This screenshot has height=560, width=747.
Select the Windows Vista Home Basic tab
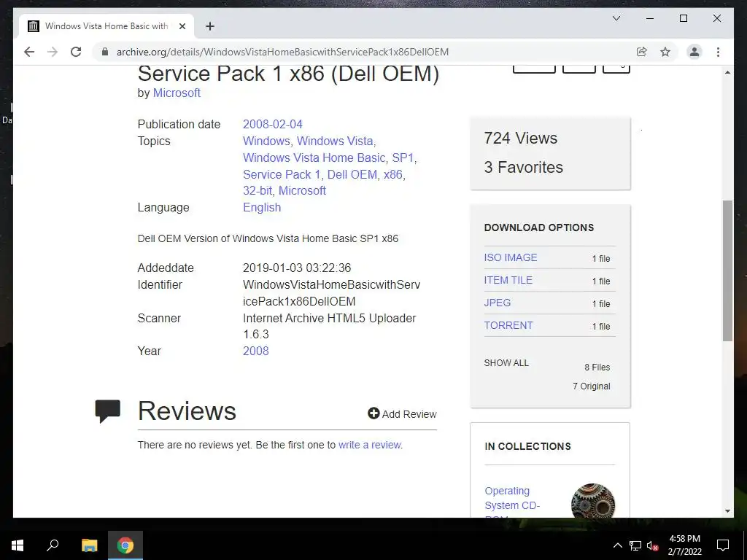(x=107, y=26)
